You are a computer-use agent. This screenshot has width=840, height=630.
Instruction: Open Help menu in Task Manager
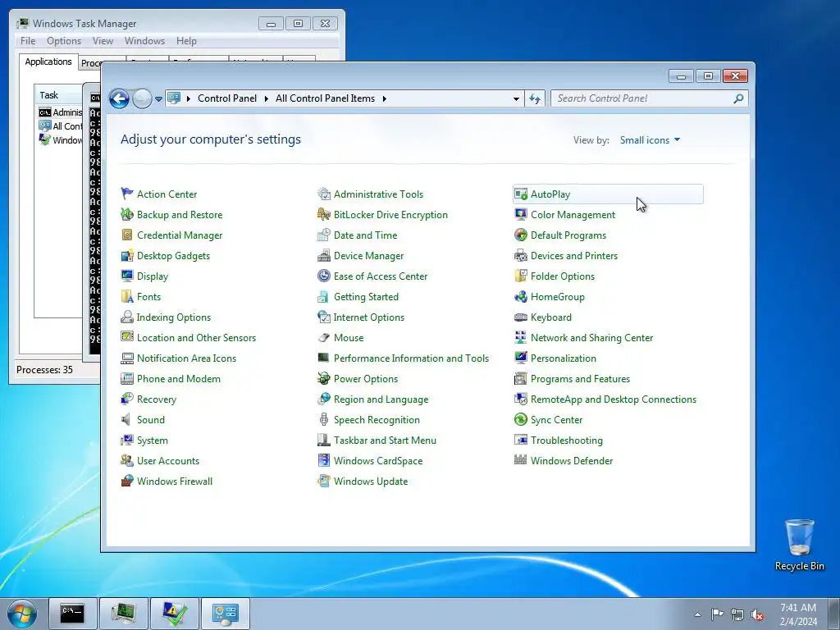pos(186,41)
